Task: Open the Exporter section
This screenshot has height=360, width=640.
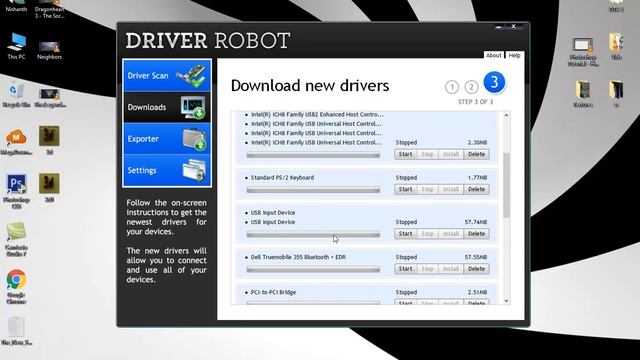Action: click(x=167, y=139)
